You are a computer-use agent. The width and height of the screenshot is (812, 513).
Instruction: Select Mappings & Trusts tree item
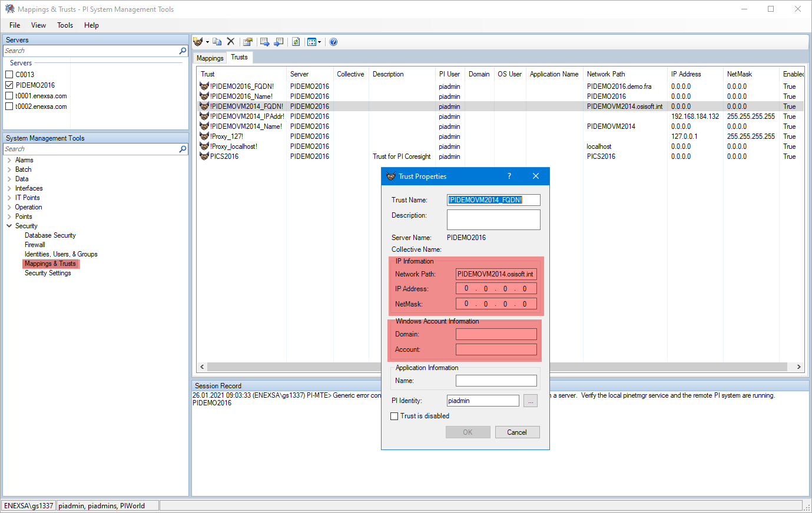pyautogui.click(x=50, y=264)
